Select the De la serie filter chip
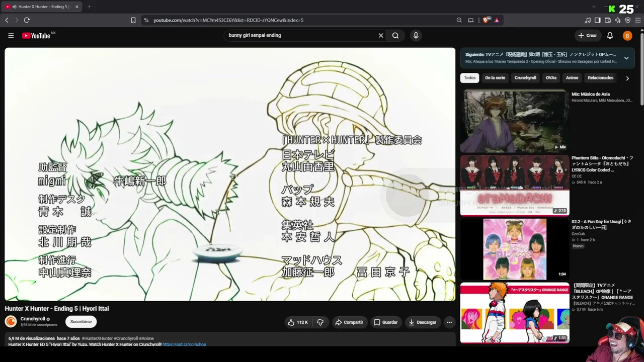 pyautogui.click(x=495, y=78)
